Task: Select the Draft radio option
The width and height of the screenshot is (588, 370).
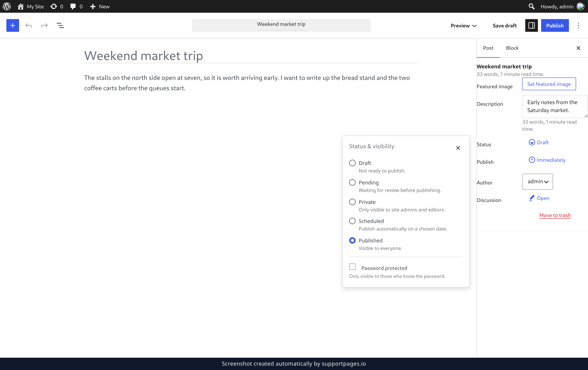Action: (352, 163)
